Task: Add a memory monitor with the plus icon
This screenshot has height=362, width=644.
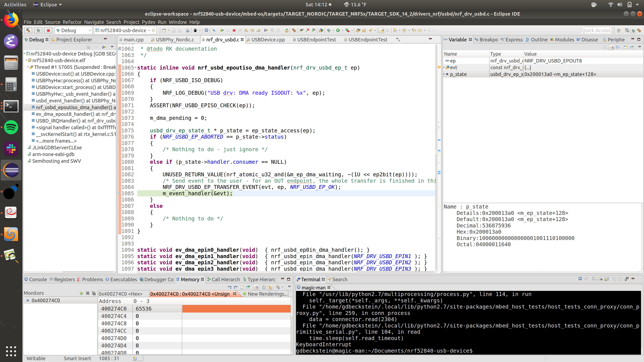Action: pyautogui.click(x=81, y=293)
